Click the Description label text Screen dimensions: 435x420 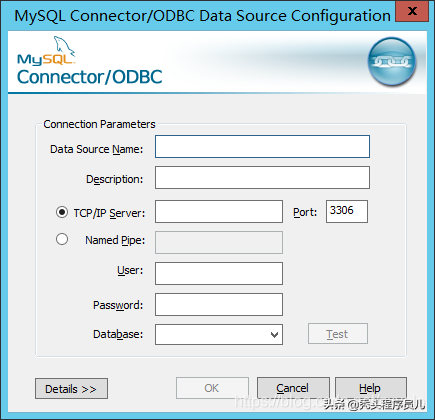coord(114,179)
